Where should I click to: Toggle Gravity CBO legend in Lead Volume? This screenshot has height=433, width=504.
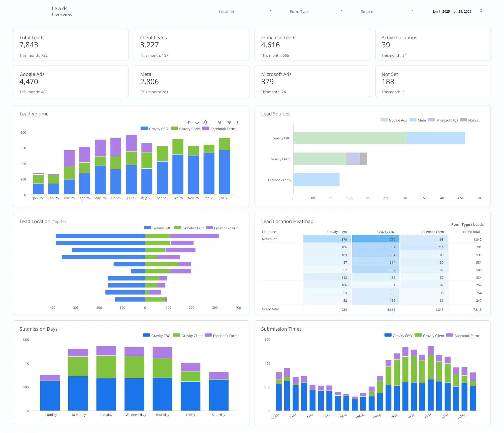click(154, 129)
